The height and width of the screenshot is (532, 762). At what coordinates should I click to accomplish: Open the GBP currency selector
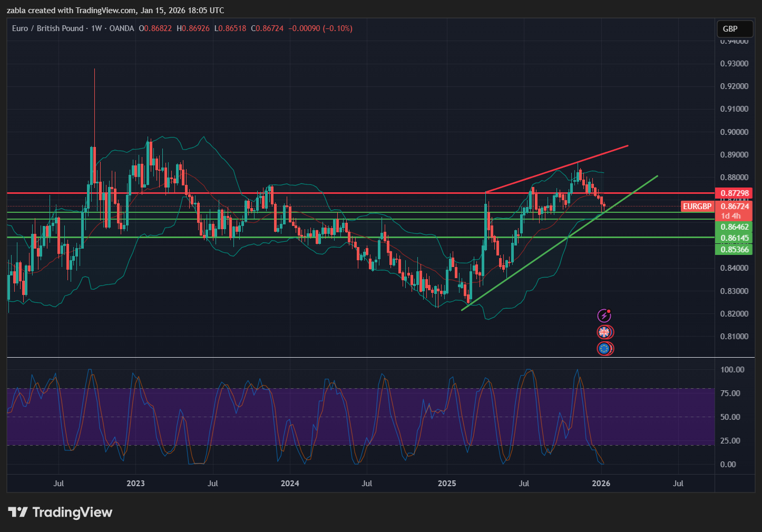pyautogui.click(x=733, y=29)
